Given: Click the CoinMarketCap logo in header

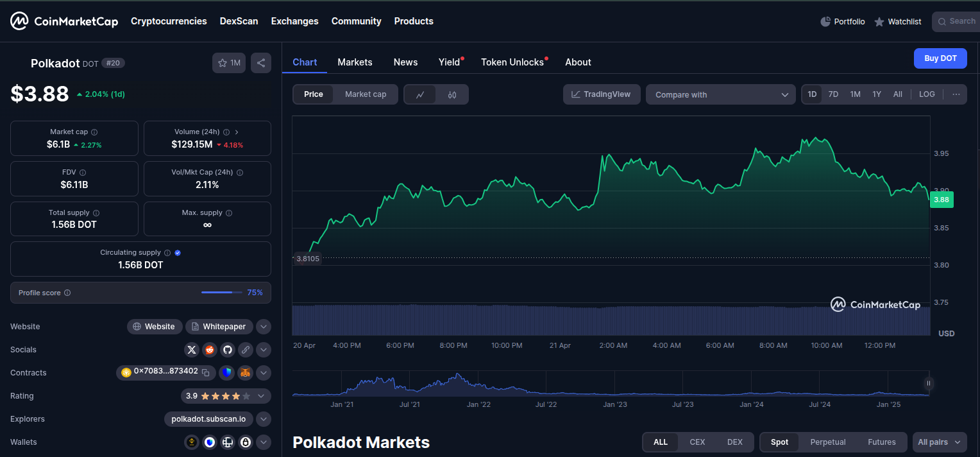Looking at the screenshot, I should coord(64,21).
